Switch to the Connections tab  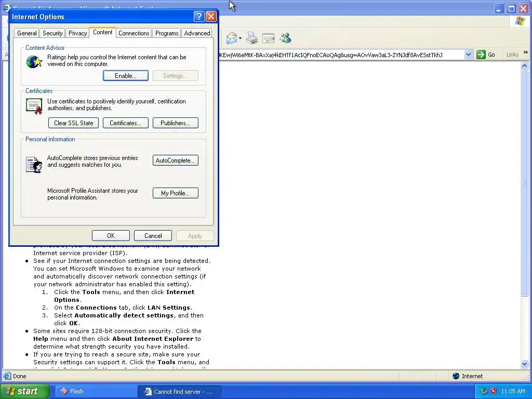click(134, 33)
